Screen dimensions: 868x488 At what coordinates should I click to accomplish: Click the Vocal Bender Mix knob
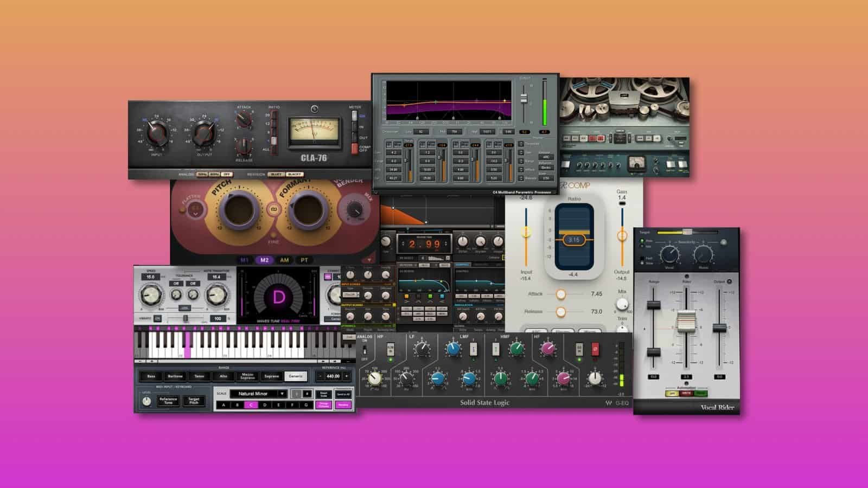click(354, 209)
